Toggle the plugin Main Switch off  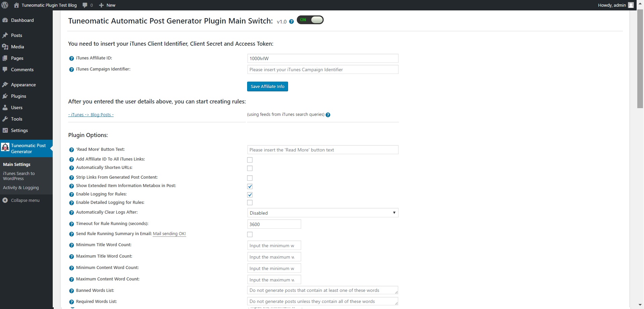[310, 20]
